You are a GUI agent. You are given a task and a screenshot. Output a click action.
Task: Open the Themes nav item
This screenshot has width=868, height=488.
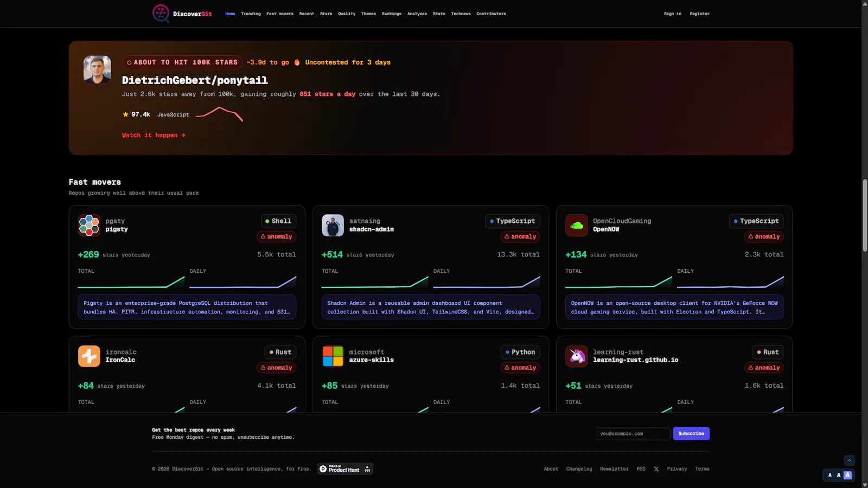click(x=368, y=14)
